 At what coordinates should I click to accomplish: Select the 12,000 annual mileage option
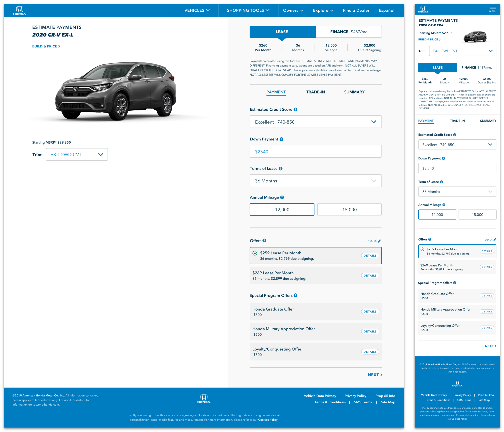282,210
